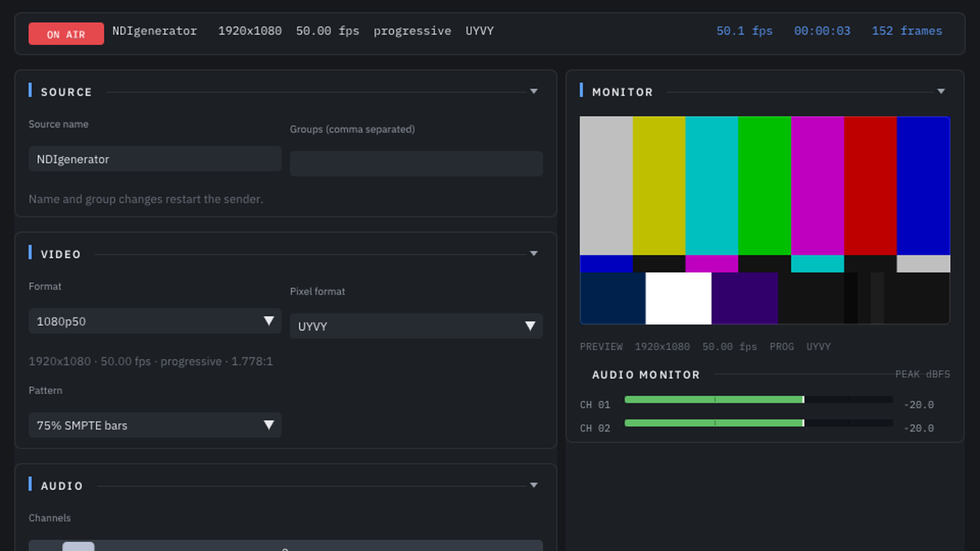Click the 'PEAK dBFS' column label
Screen dimensions: 980x551
pos(923,374)
